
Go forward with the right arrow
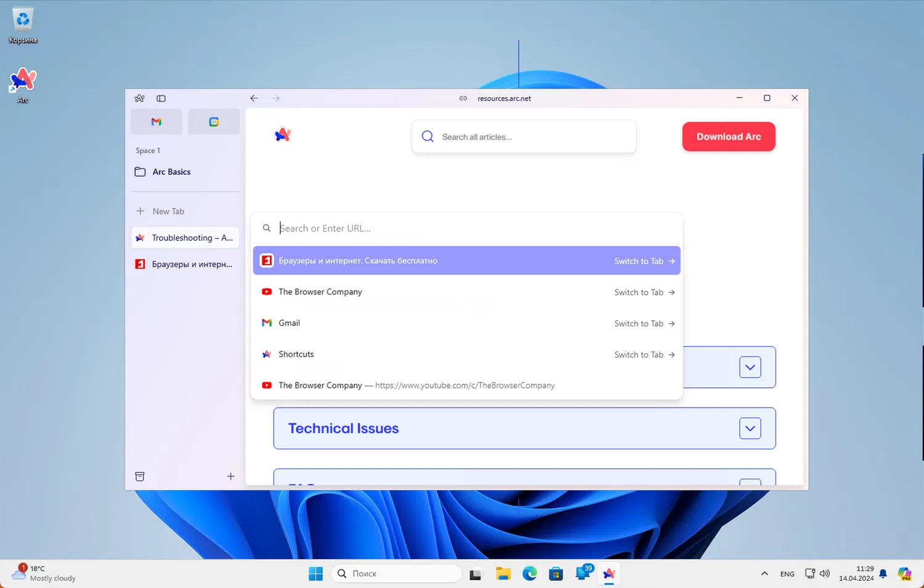276,99
